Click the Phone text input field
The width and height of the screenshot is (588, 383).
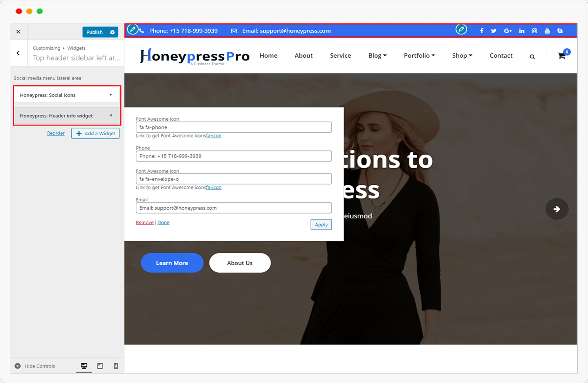[234, 156]
